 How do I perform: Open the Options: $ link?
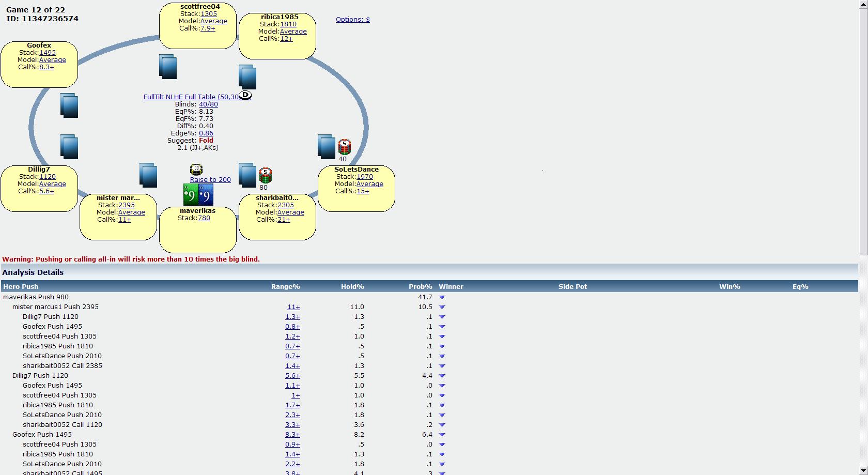(x=352, y=20)
